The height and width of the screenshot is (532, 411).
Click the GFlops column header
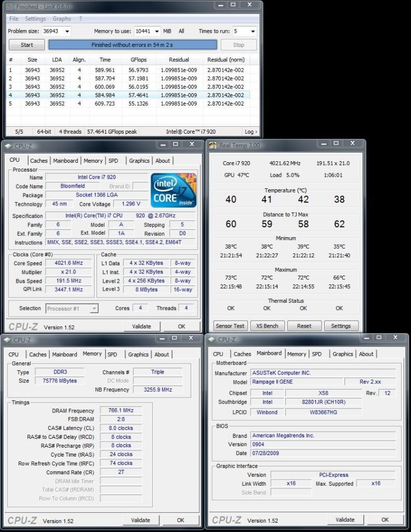click(x=139, y=60)
